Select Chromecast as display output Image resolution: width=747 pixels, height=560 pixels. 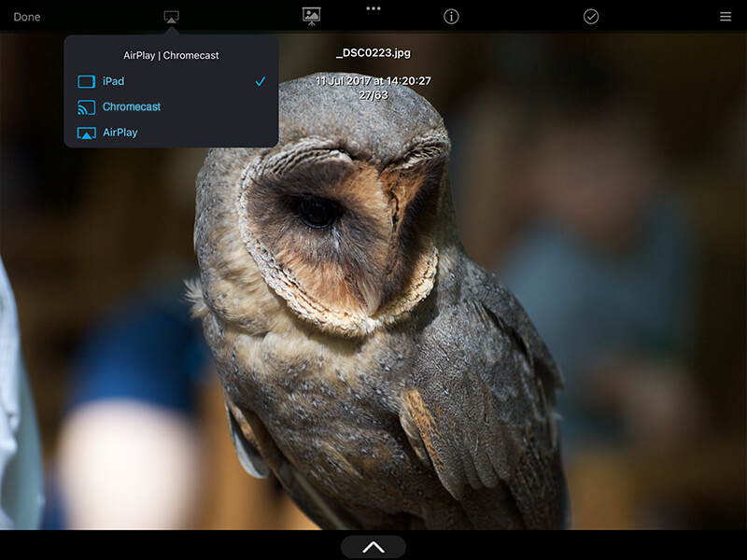pos(171,107)
